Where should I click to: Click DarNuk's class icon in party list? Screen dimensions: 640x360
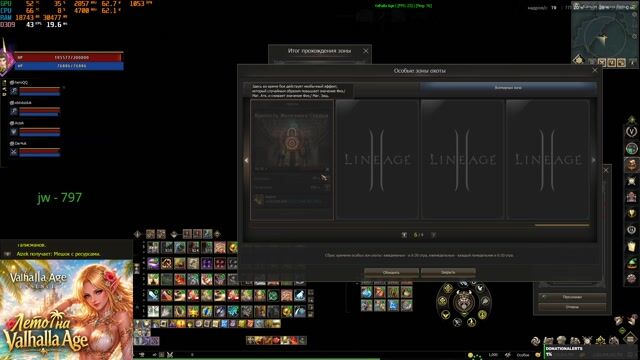[x=14, y=152]
